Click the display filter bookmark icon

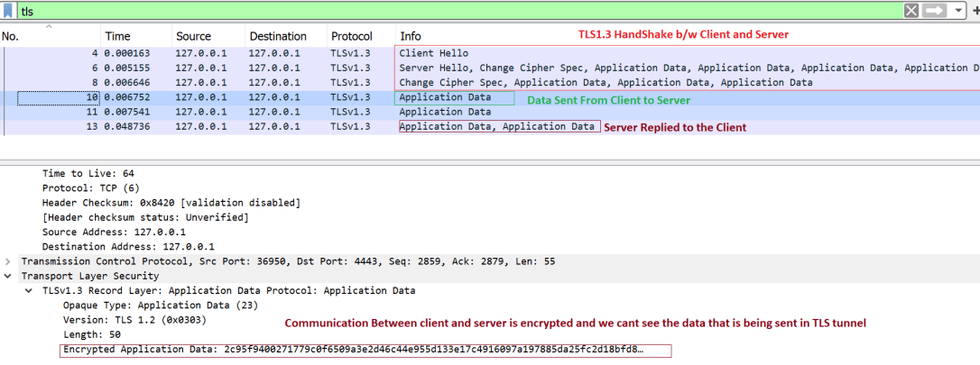[x=9, y=11]
